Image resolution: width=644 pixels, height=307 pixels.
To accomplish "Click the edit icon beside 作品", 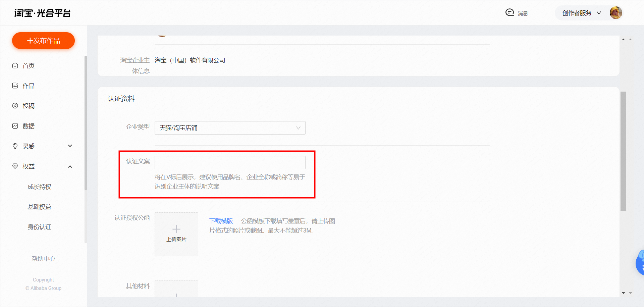I will pyautogui.click(x=15, y=86).
